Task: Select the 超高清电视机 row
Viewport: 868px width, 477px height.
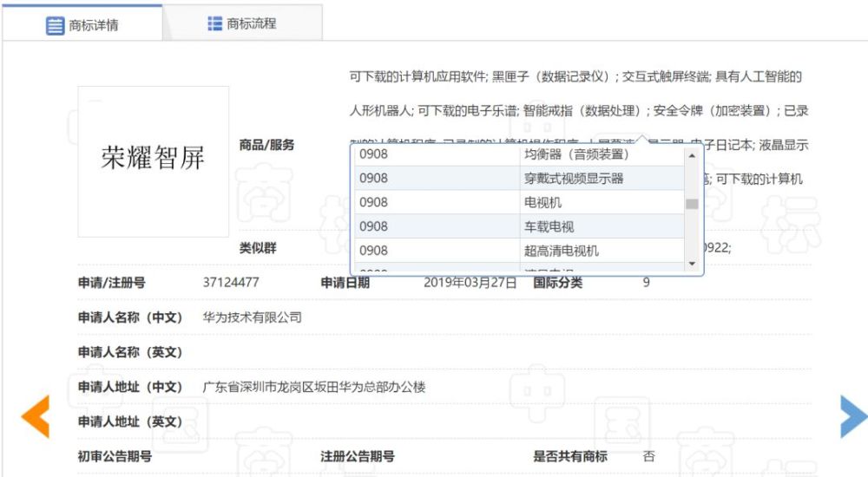Action: click(x=519, y=251)
